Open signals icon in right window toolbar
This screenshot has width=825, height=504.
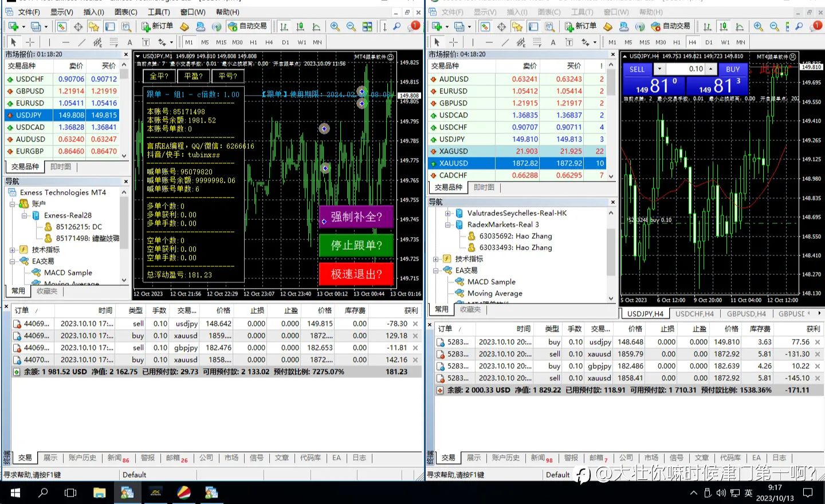click(x=640, y=27)
